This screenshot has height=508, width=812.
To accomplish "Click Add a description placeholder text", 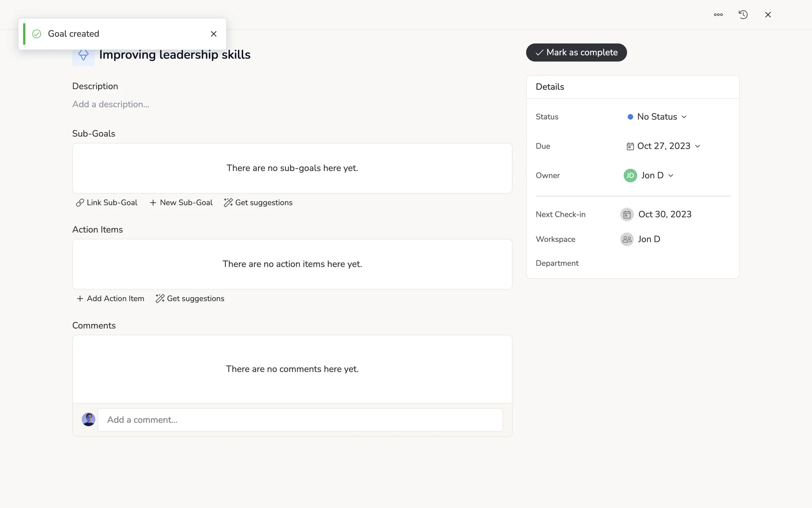I will [111, 105].
